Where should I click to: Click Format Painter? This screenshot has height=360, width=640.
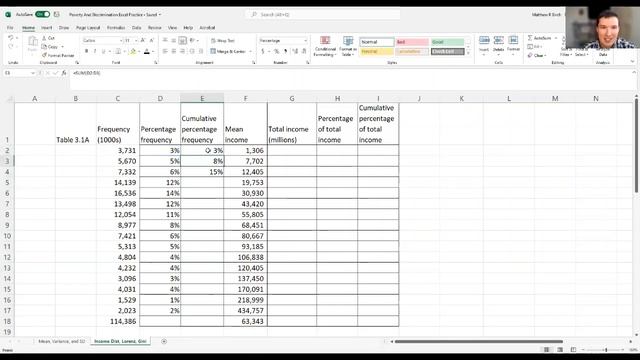click(x=58, y=55)
